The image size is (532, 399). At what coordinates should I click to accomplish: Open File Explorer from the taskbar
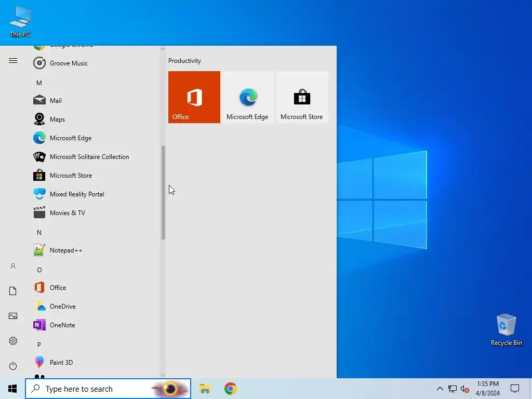point(205,389)
